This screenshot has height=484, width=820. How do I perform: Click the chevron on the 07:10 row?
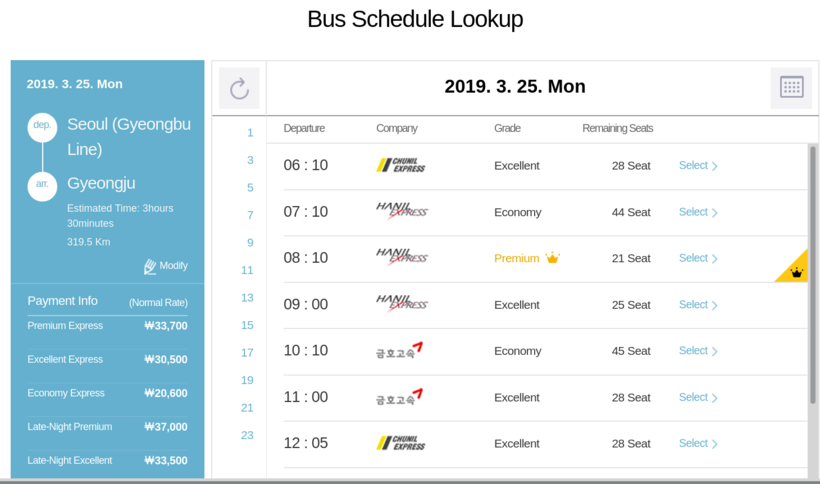click(x=715, y=213)
